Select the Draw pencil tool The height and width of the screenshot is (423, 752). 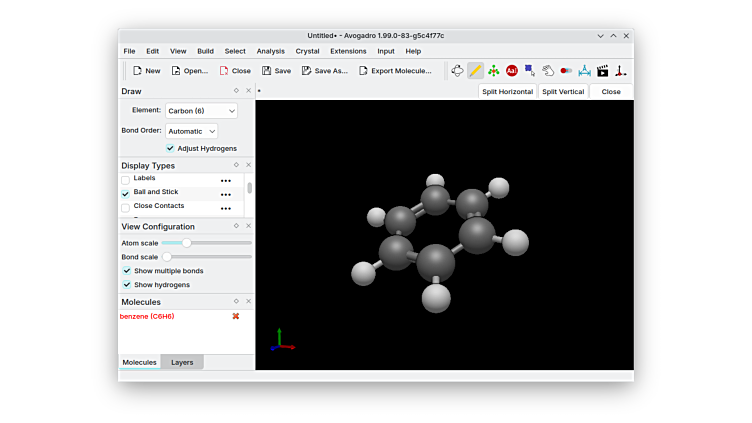[x=475, y=71]
